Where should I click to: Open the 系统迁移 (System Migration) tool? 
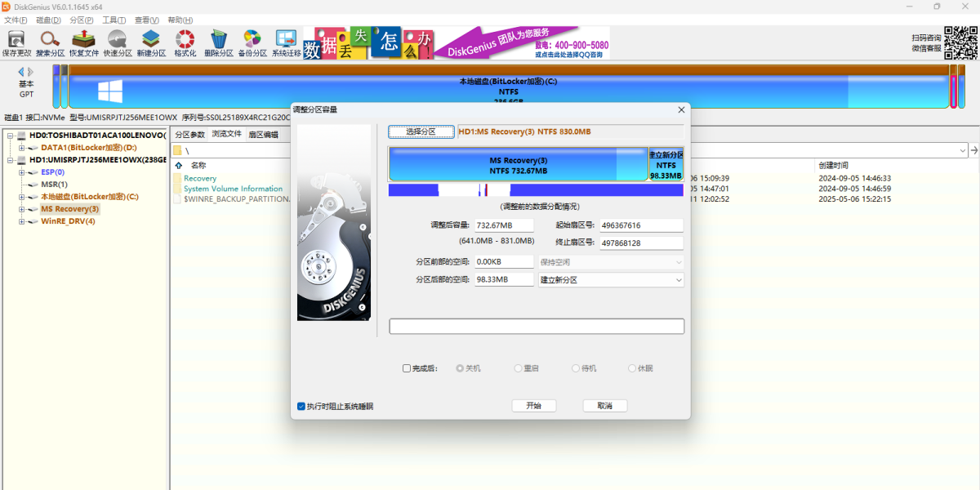[286, 42]
